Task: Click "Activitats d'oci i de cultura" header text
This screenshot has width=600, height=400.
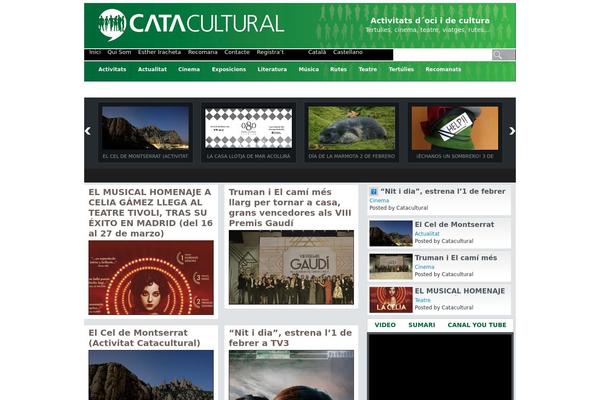Action: (430, 21)
